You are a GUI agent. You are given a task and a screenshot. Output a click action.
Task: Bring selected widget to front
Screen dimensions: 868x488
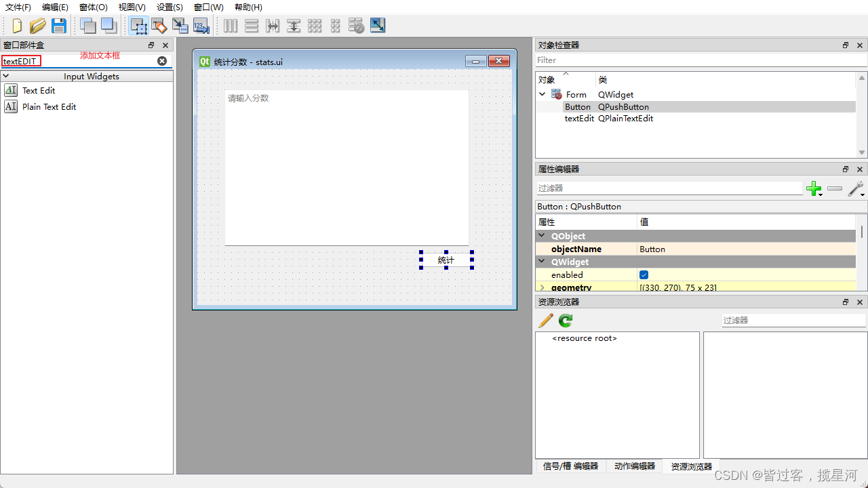tap(108, 26)
